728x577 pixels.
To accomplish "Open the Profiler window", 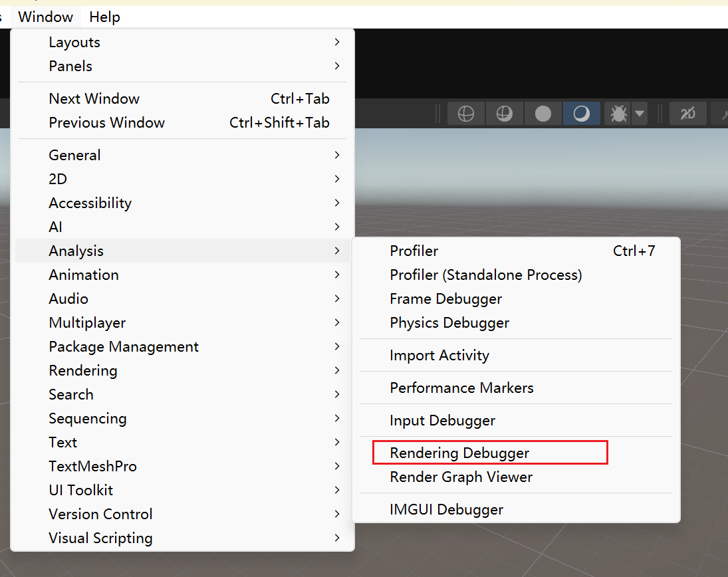I will click(414, 251).
